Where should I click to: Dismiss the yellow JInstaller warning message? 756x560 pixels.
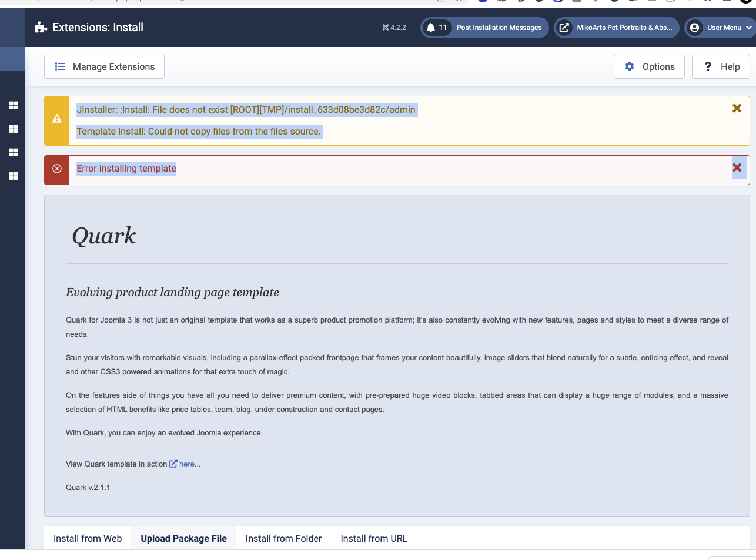pyautogui.click(x=737, y=108)
